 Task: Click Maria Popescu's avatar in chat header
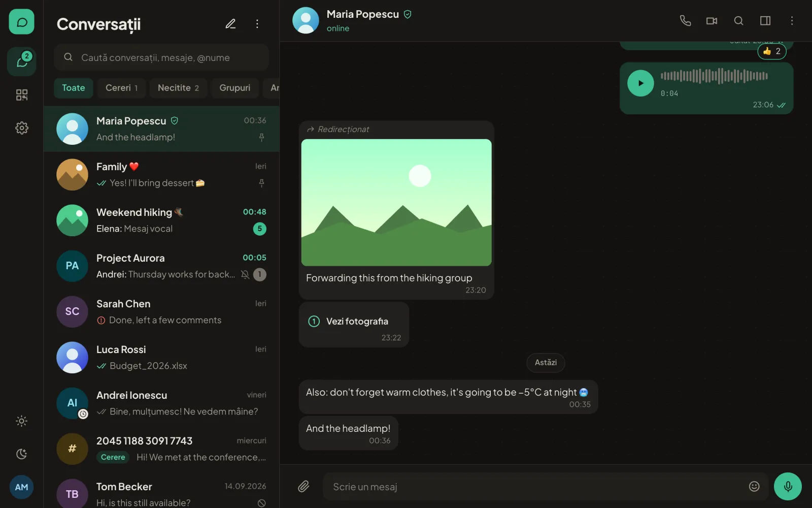pos(306,20)
